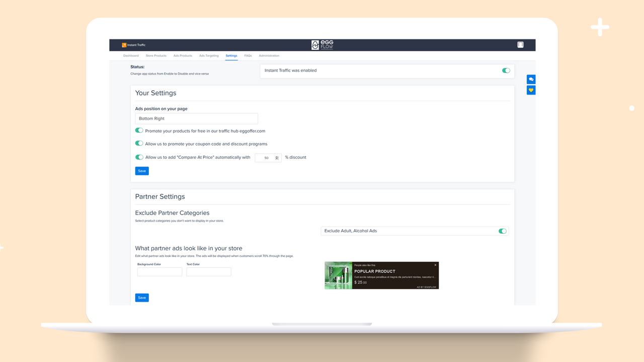This screenshot has width=644, height=362.
Task: Dismiss the Popular Product ad preview
Action: (x=435, y=264)
